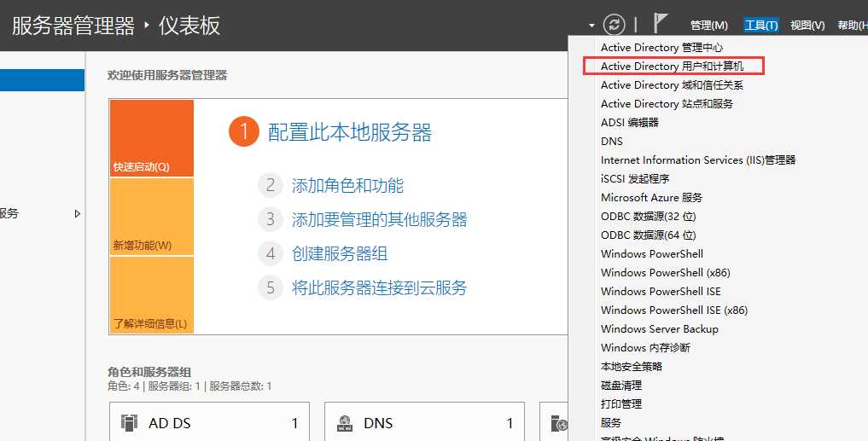This screenshot has width=868, height=441.
Task: Launch iSCSI 发起程序
Action: coord(635,179)
